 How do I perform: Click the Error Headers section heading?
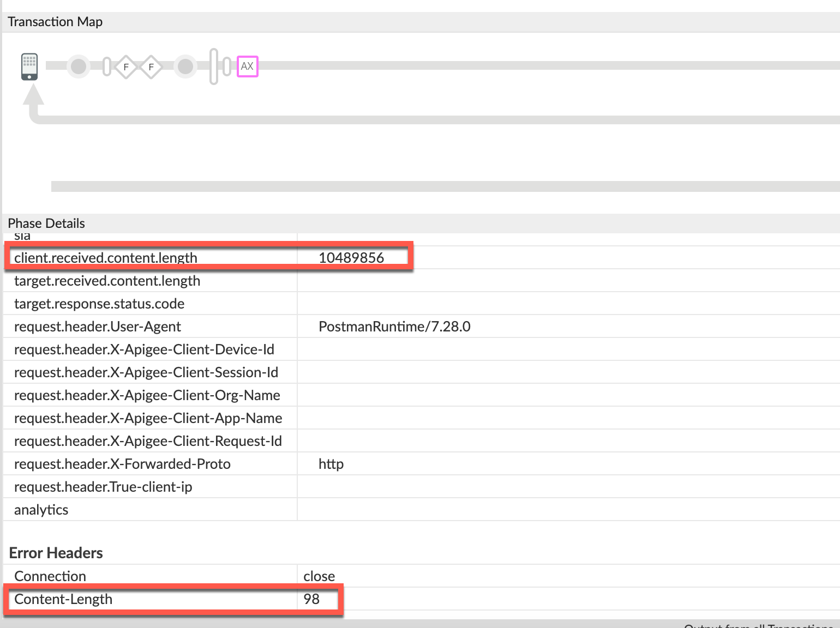pos(56,553)
